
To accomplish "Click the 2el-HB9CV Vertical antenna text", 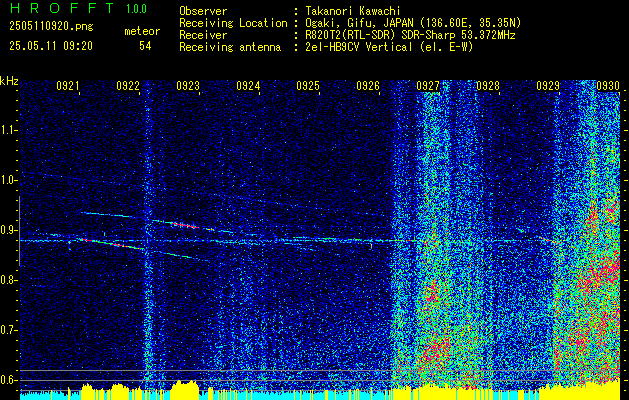I will (x=389, y=47).
